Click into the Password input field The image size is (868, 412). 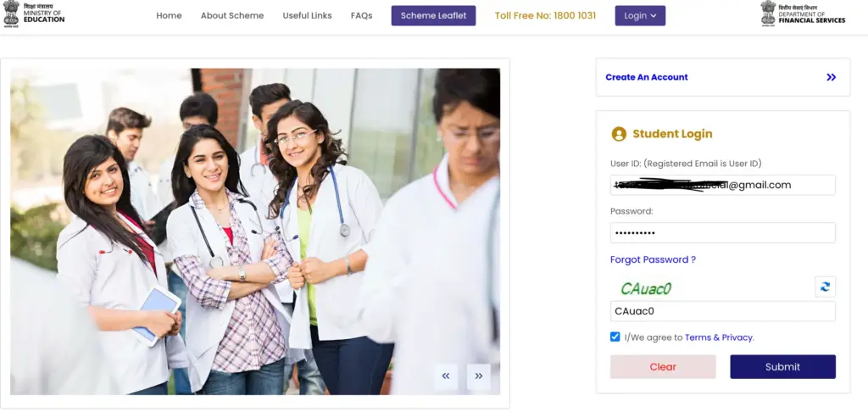(x=722, y=232)
